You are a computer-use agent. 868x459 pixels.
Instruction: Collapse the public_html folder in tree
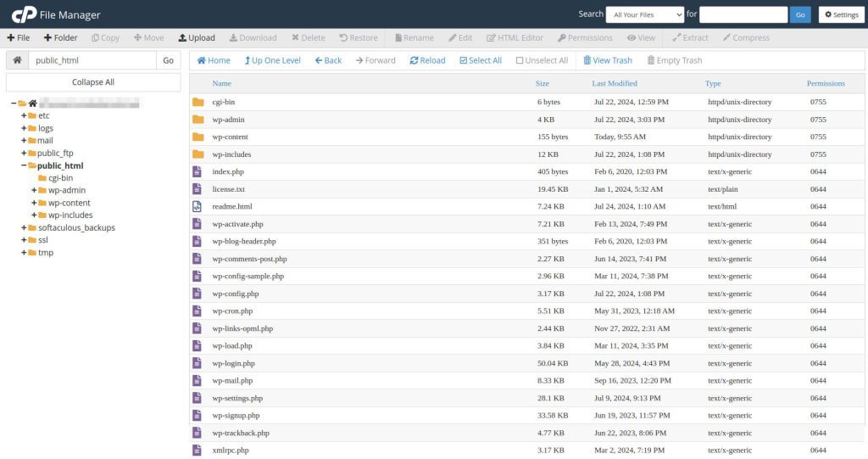click(24, 165)
